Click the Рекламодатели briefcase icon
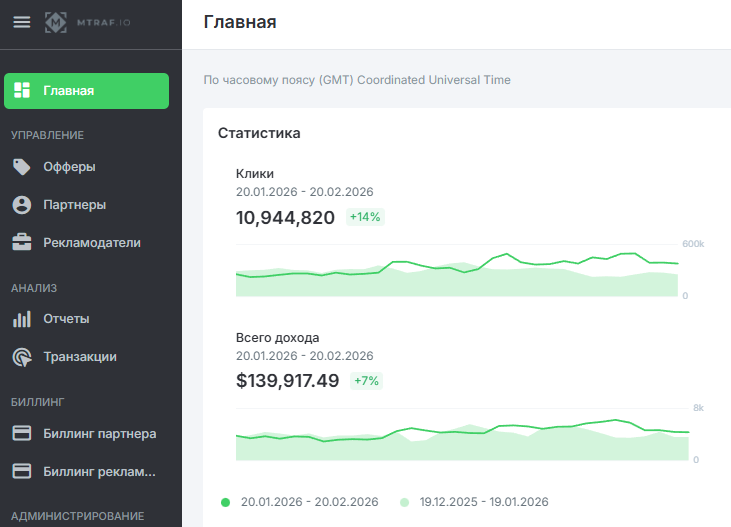Image resolution: width=731 pixels, height=527 pixels. [x=21, y=242]
